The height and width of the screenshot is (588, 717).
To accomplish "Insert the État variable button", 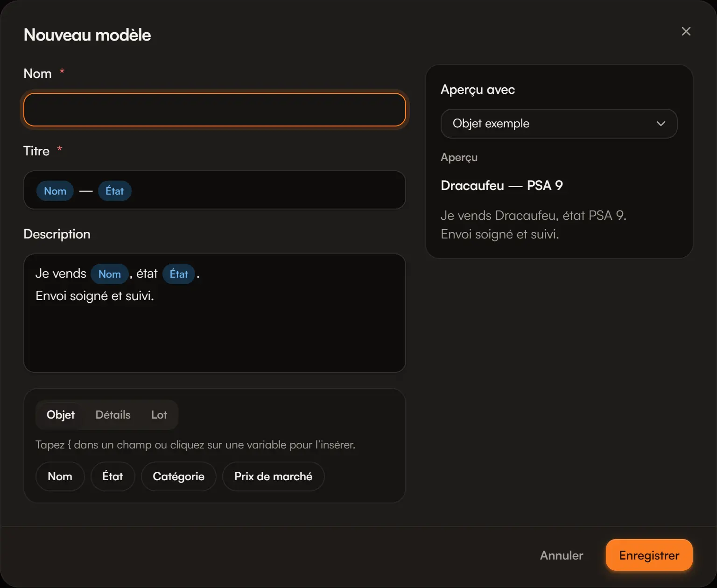I will pos(113,476).
